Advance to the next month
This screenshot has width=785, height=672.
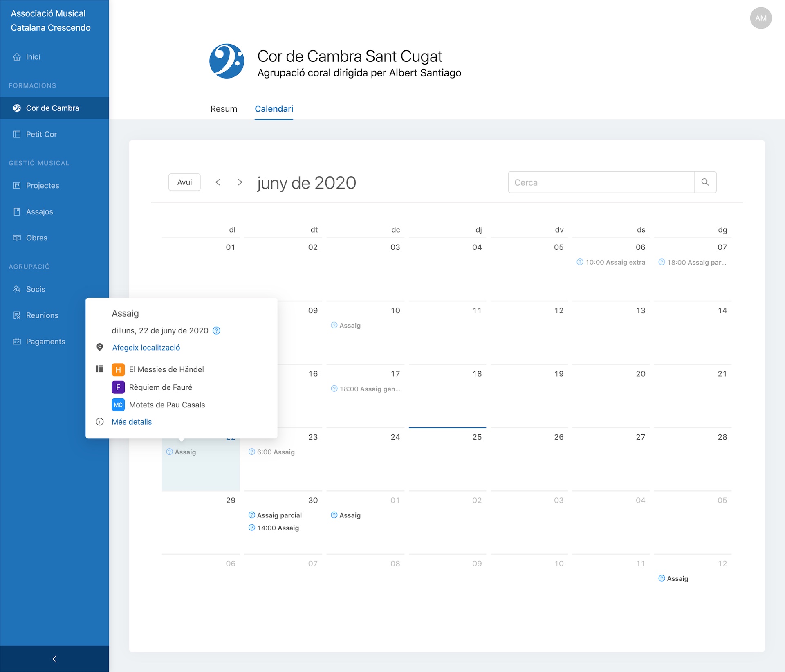(240, 182)
